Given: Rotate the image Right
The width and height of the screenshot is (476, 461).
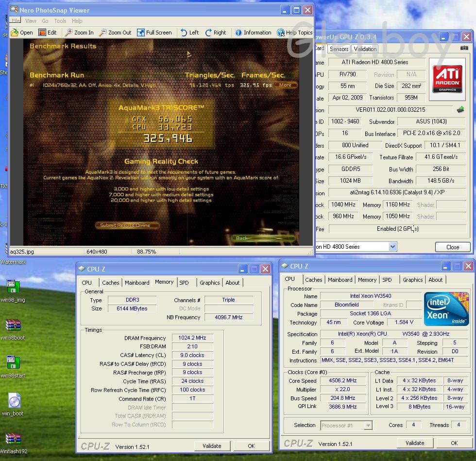Looking at the screenshot, I should [209, 33].
